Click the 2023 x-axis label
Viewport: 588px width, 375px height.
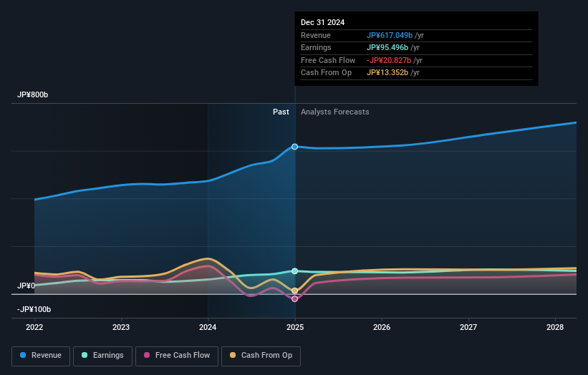tap(121, 328)
